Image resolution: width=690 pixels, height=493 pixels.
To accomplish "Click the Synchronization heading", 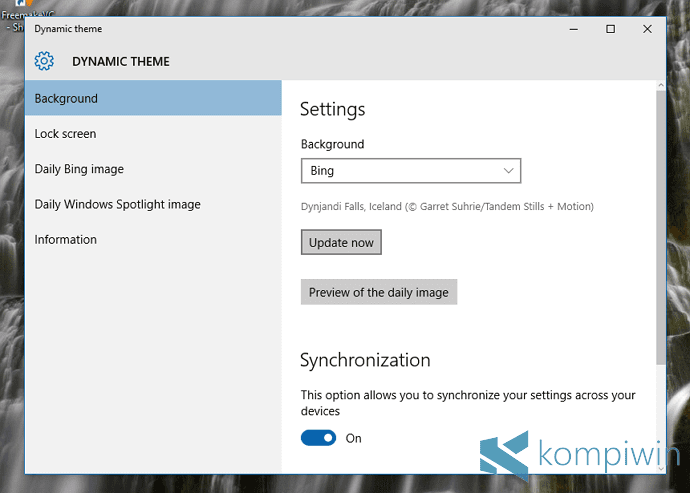I will pyautogui.click(x=365, y=360).
